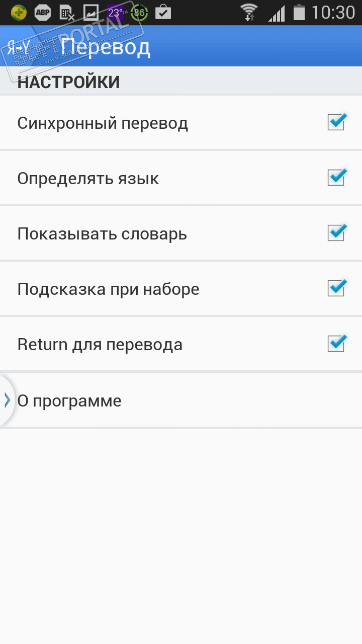Toggle the Показывать словарь checkbox

pos(336,233)
